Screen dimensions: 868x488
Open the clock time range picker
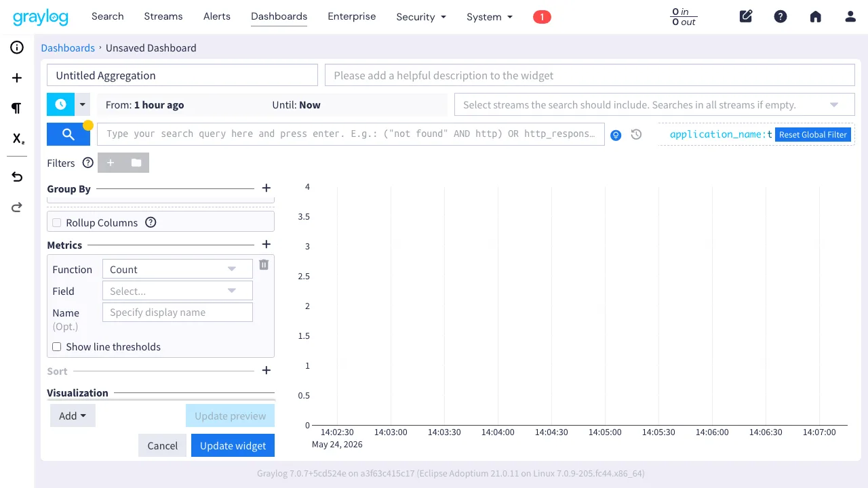pos(60,105)
